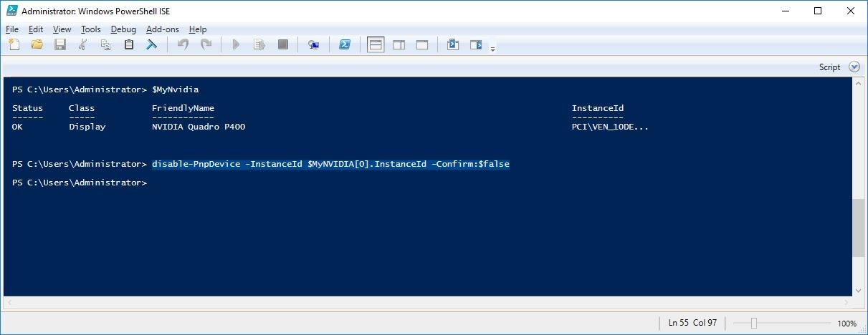Click PowerShell ISE title bar icon

tap(11, 11)
